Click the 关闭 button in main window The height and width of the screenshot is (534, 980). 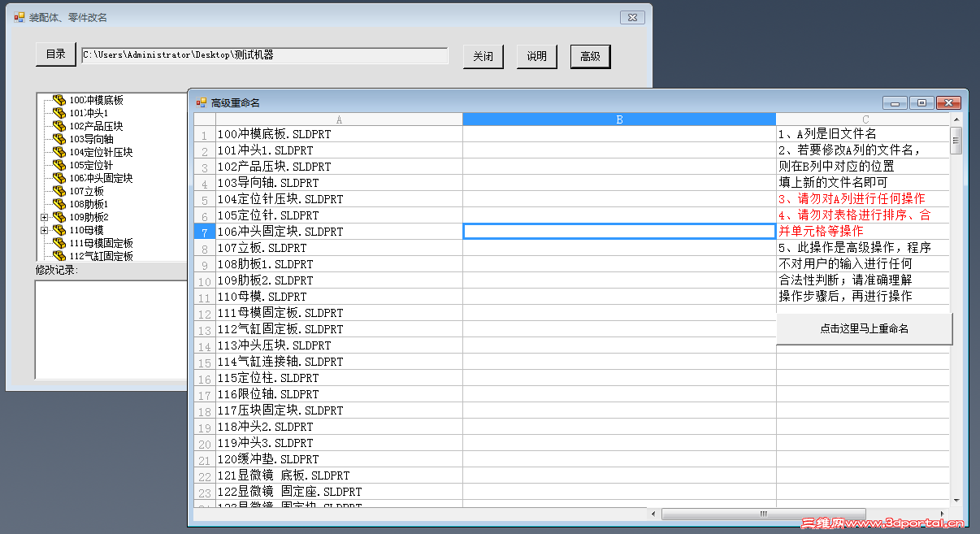(483, 56)
